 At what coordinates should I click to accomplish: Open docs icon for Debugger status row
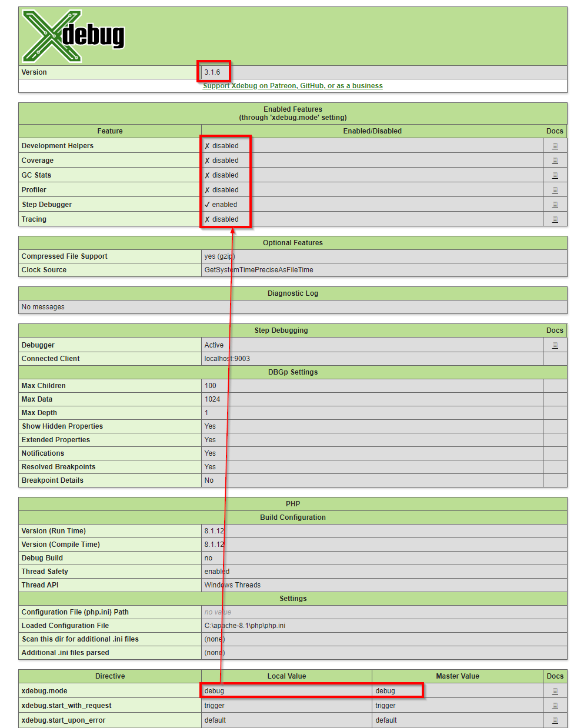coord(555,345)
